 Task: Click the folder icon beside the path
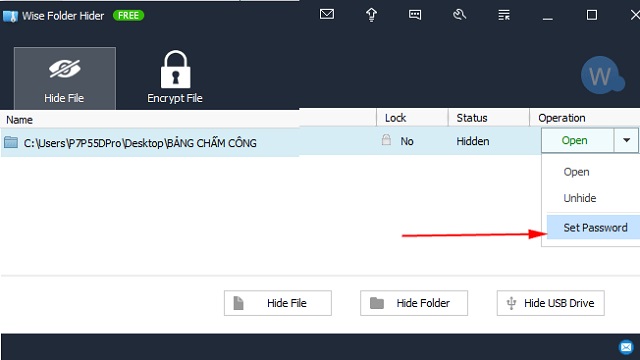point(11,142)
